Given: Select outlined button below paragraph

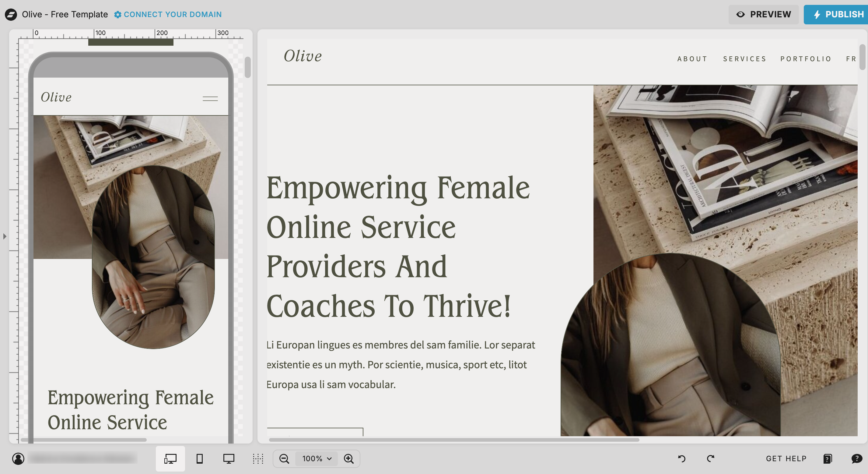Looking at the screenshot, I should point(315,432).
